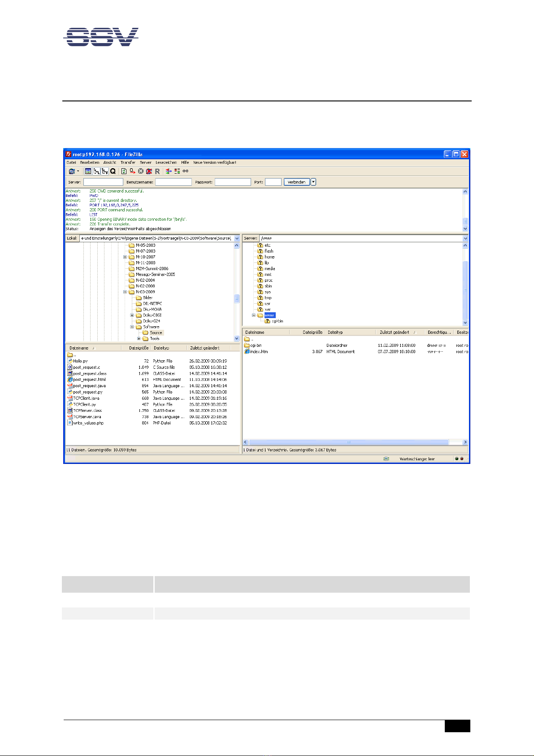Focus the Passwort field
534x756 pixels.
tap(233, 182)
